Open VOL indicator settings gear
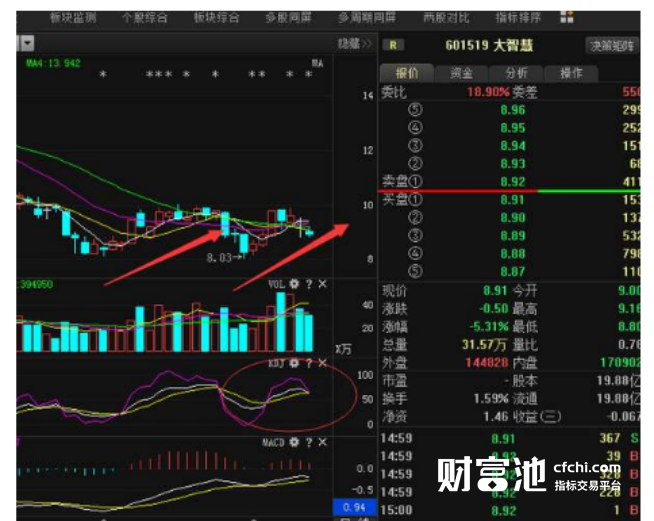This screenshot has height=521, width=654. coord(294,284)
